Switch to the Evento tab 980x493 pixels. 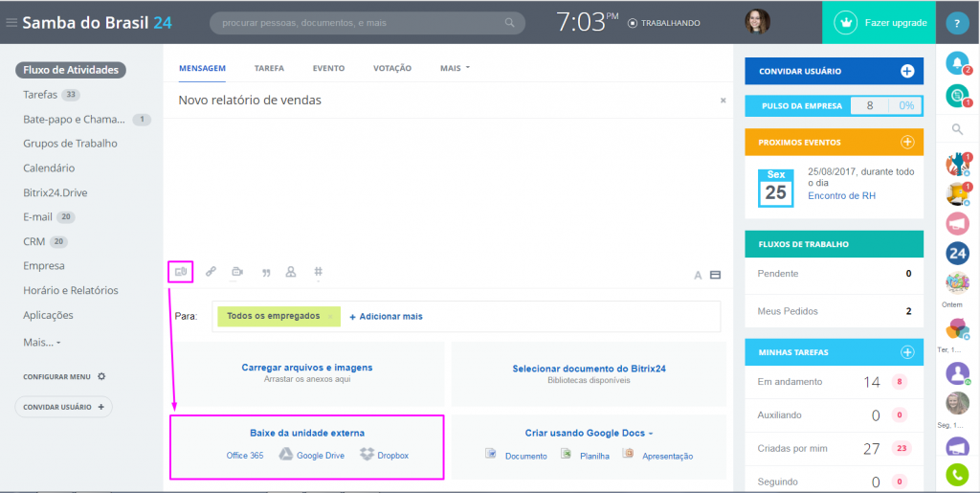click(x=329, y=68)
